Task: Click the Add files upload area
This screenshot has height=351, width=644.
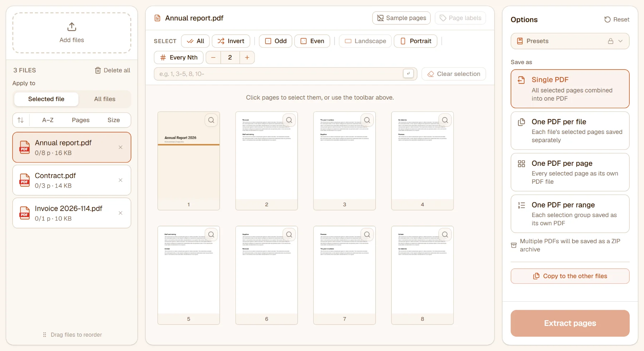Action: click(x=72, y=33)
